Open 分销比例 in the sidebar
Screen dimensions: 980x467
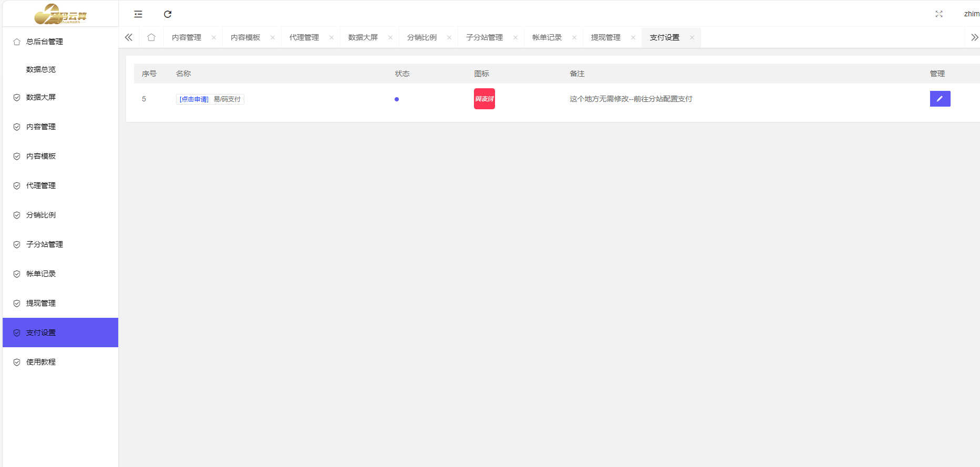click(x=60, y=215)
